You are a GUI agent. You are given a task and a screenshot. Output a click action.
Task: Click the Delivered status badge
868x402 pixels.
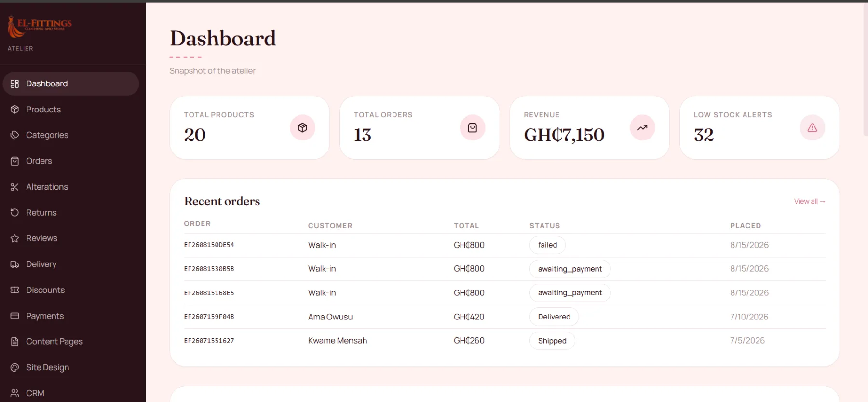click(554, 317)
